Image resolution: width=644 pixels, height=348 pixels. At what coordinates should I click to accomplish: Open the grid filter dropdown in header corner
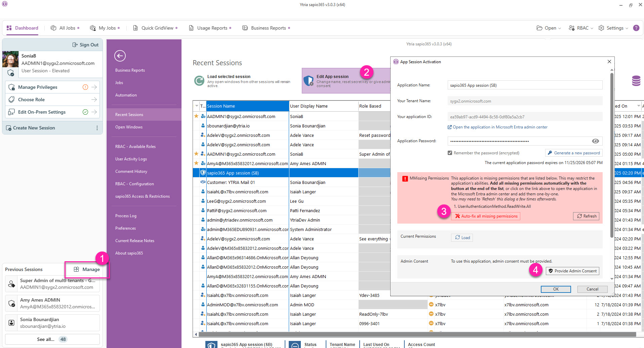196,106
